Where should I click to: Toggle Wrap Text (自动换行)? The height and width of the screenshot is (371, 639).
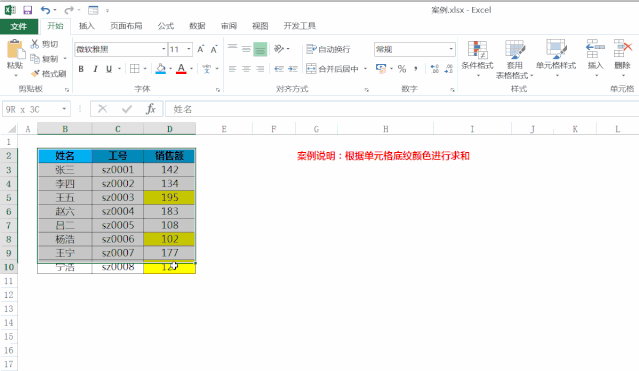[328, 49]
